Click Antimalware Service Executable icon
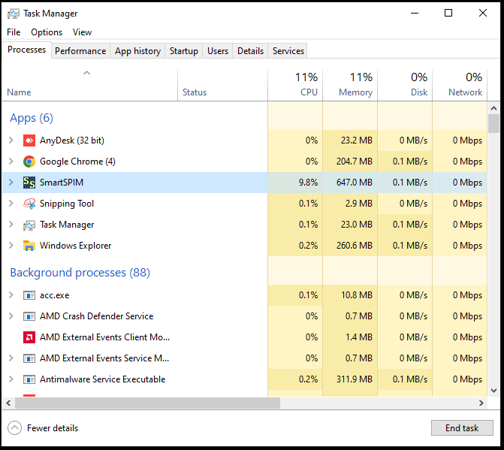Screen dimensions: 504x450 click(x=29, y=379)
